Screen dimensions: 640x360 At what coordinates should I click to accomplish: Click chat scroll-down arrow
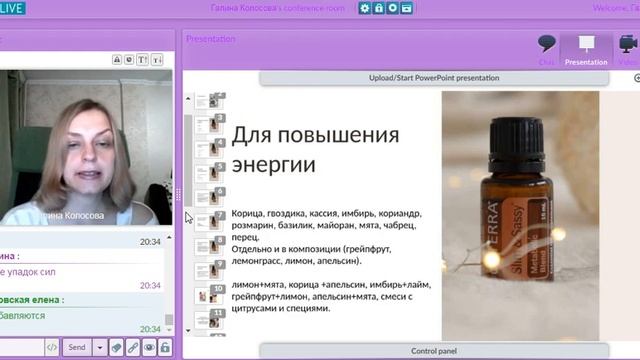click(169, 330)
